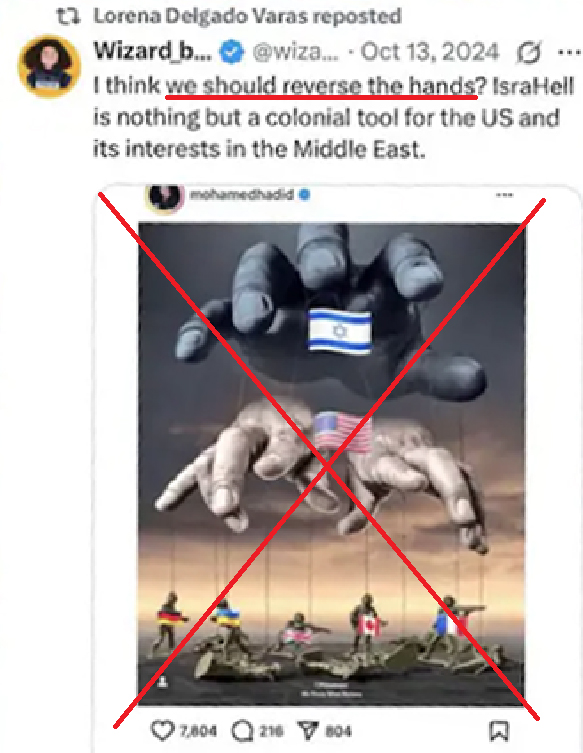Click the Wizard_b display name
Image resolution: width=583 pixels, height=753 pixels.
tap(152, 51)
